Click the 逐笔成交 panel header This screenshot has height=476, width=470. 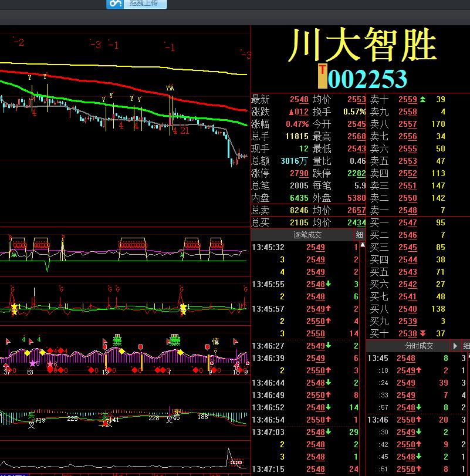tap(307, 235)
